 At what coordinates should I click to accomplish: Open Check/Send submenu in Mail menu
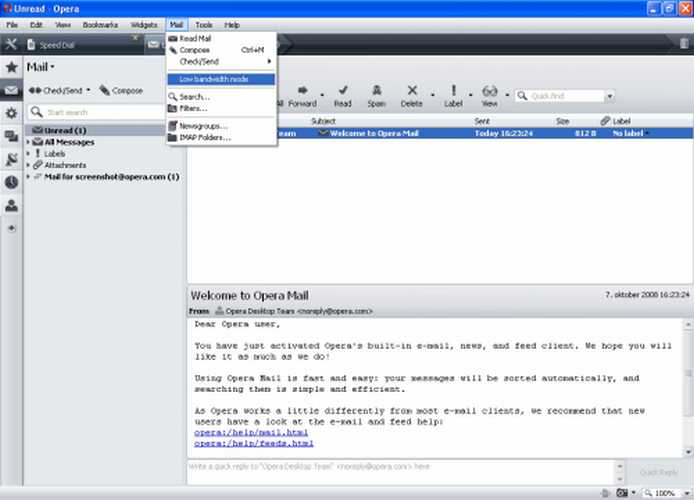[221, 62]
